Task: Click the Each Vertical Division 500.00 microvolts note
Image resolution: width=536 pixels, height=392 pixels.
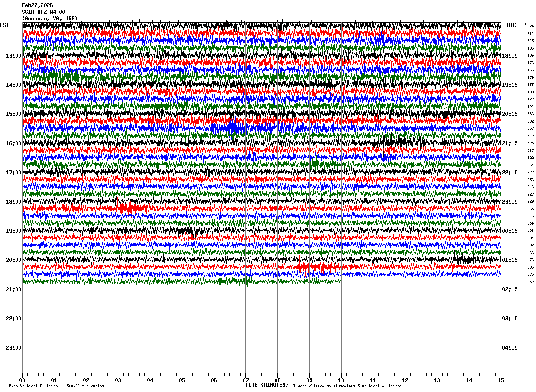Action: coord(56,386)
